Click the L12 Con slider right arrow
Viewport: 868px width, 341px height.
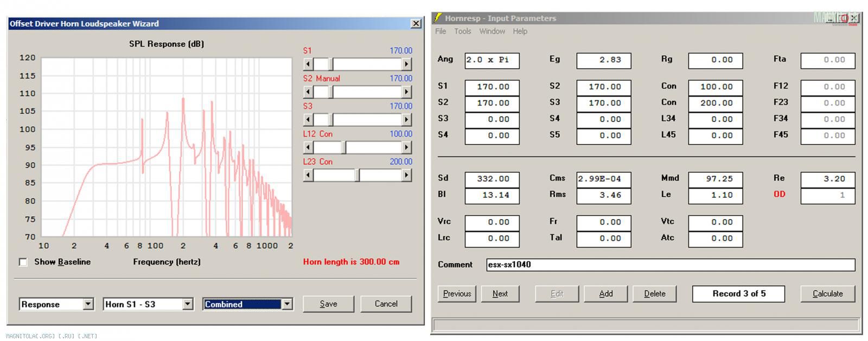click(406, 147)
